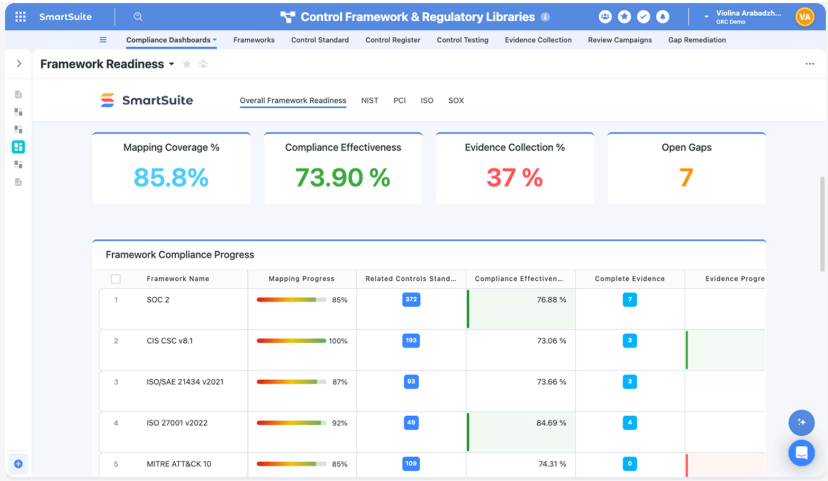Star the Framework Readiness dashboard
The height and width of the screenshot is (481, 828).
click(x=186, y=64)
